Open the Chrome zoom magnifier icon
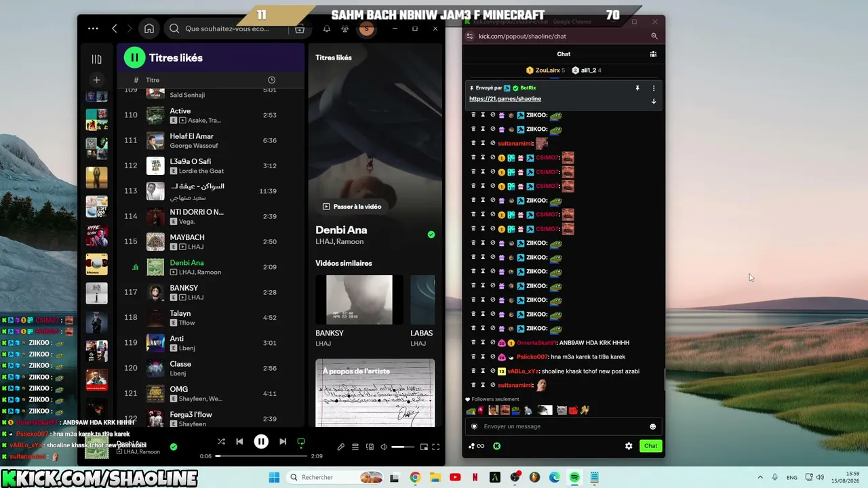The height and width of the screenshot is (488, 868). (654, 36)
